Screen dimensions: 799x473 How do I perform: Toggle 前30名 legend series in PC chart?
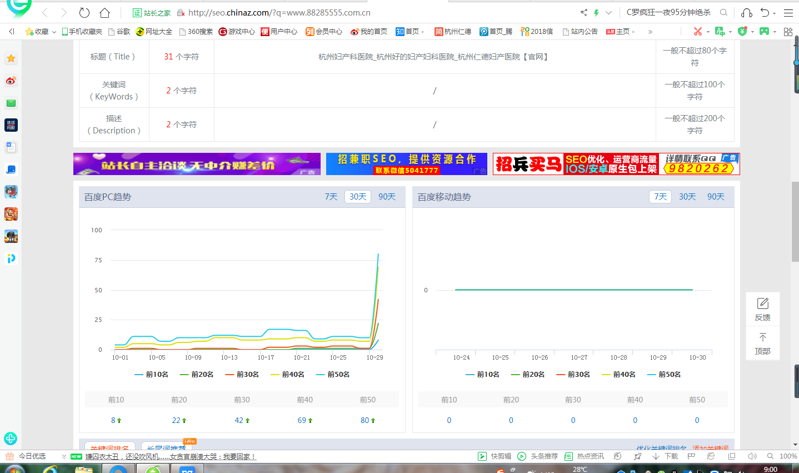[242, 374]
